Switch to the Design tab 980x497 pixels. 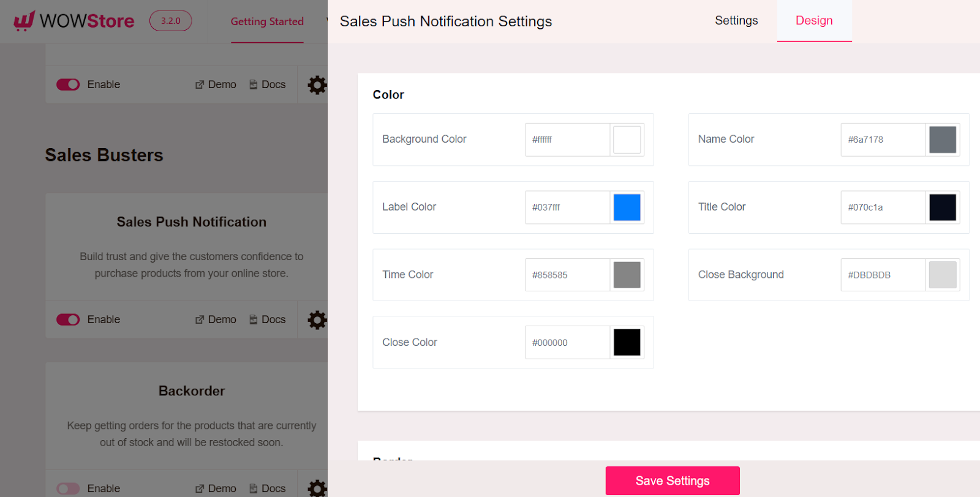[x=814, y=21]
